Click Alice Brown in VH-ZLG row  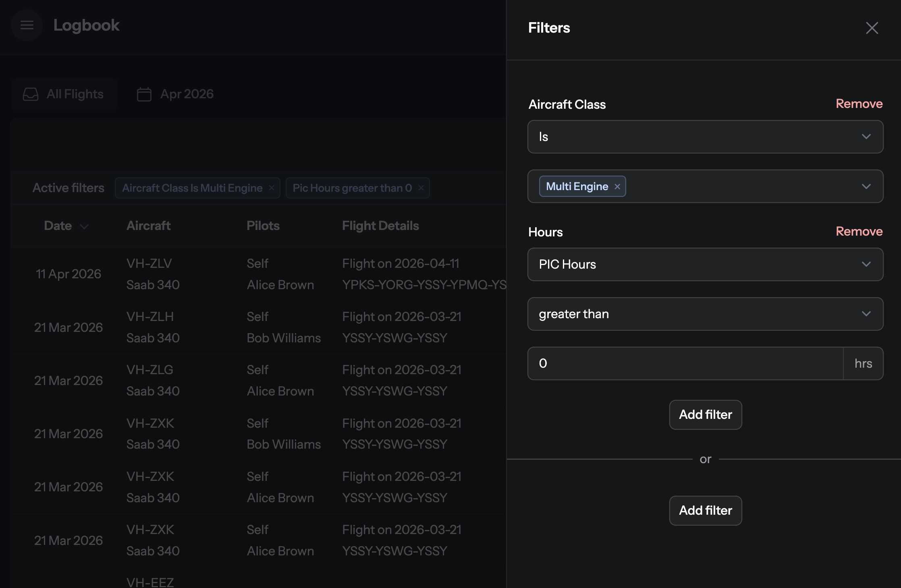[x=280, y=391]
